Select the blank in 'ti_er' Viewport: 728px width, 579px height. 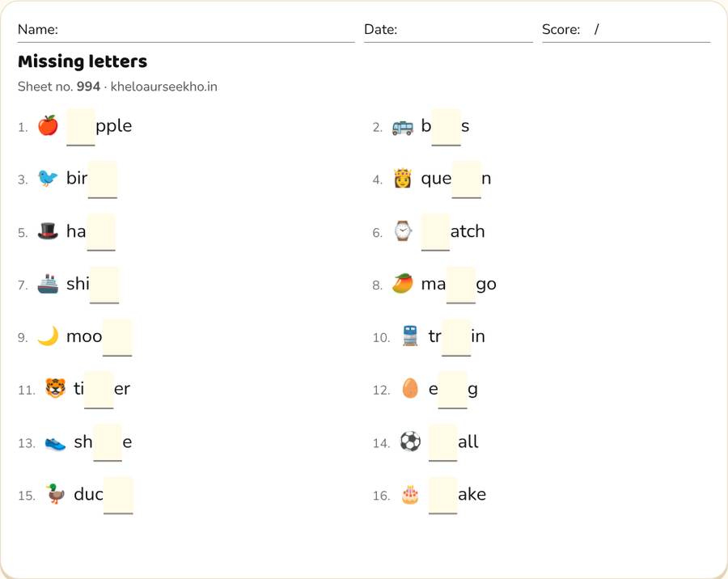click(99, 390)
